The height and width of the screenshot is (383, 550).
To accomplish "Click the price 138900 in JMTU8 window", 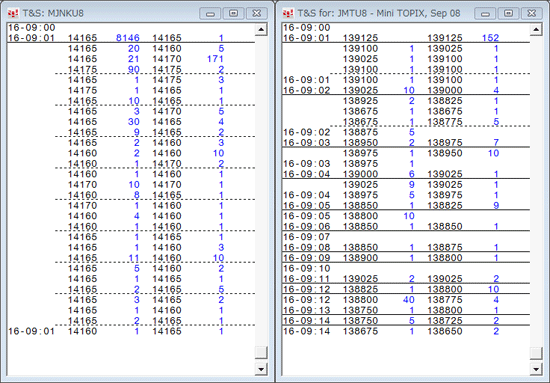I will tap(361, 258).
